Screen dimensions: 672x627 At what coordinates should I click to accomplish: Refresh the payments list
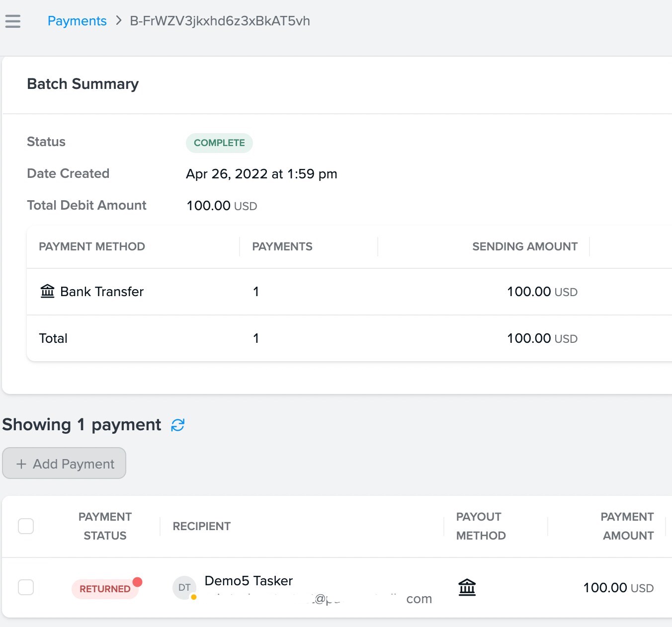click(178, 425)
